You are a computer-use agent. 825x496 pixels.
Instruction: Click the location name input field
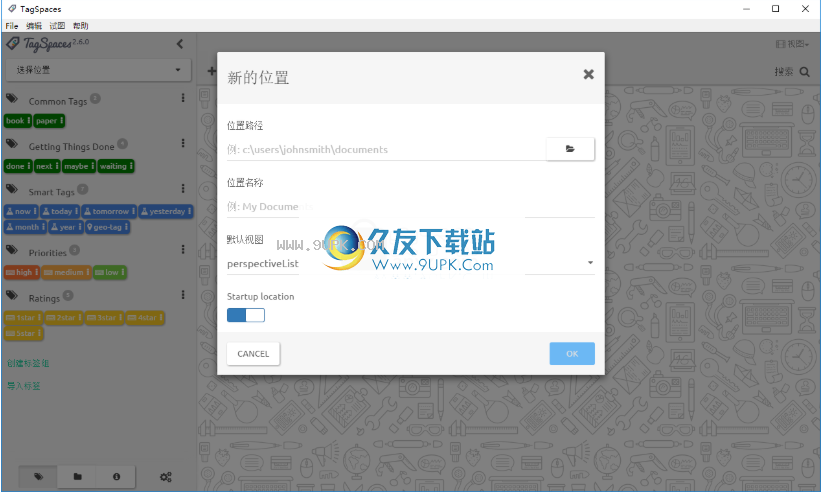tap(410, 207)
